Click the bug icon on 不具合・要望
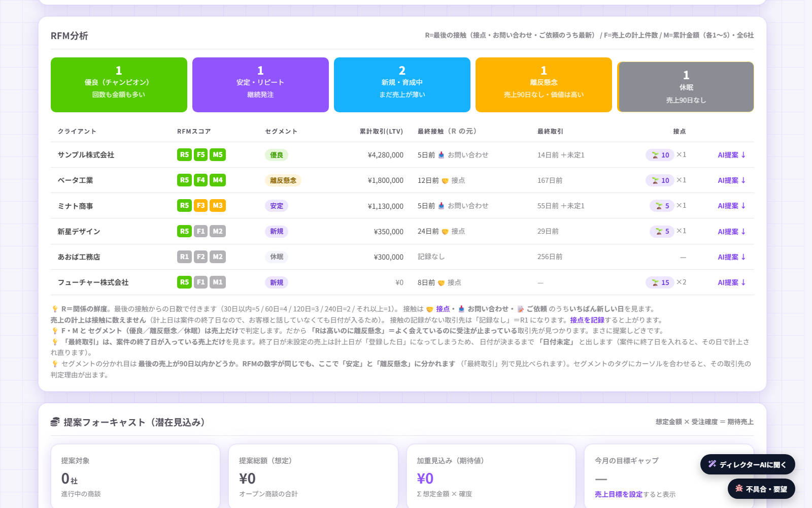Viewport: 812px width, 508px height. (739, 489)
